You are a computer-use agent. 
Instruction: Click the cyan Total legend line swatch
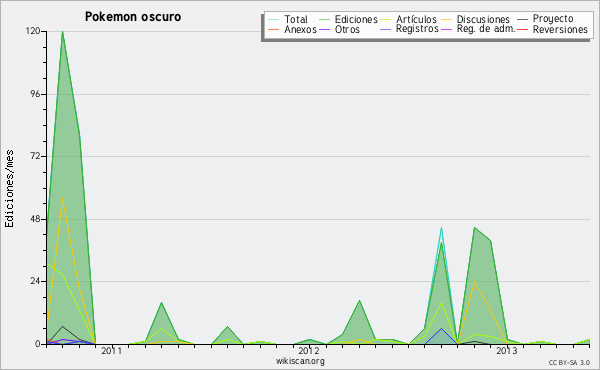274,19
